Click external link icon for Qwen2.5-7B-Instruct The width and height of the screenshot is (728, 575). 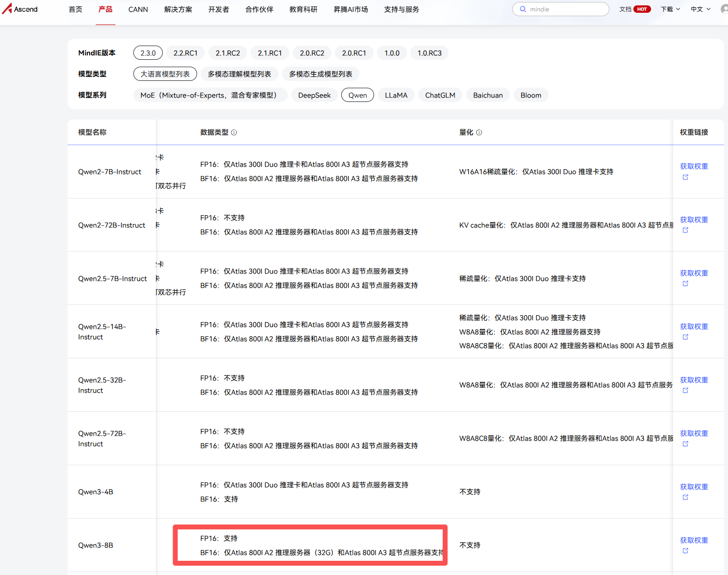(685, 283)
